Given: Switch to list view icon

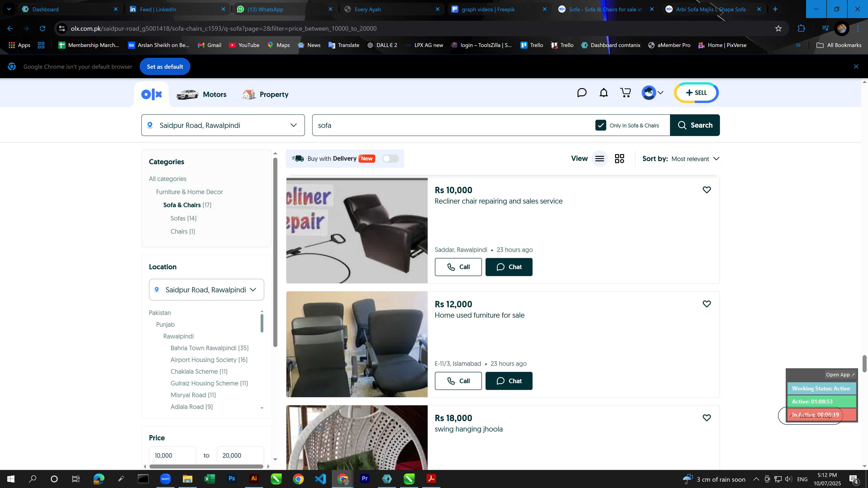Looking at the screenshot, I should [x=599, y=159].
